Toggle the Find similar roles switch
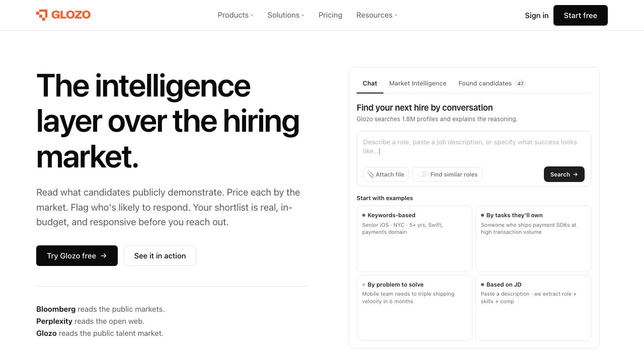The width and height of the screenshot is (644, 362). pyautogui.click(x=423, y=174)
